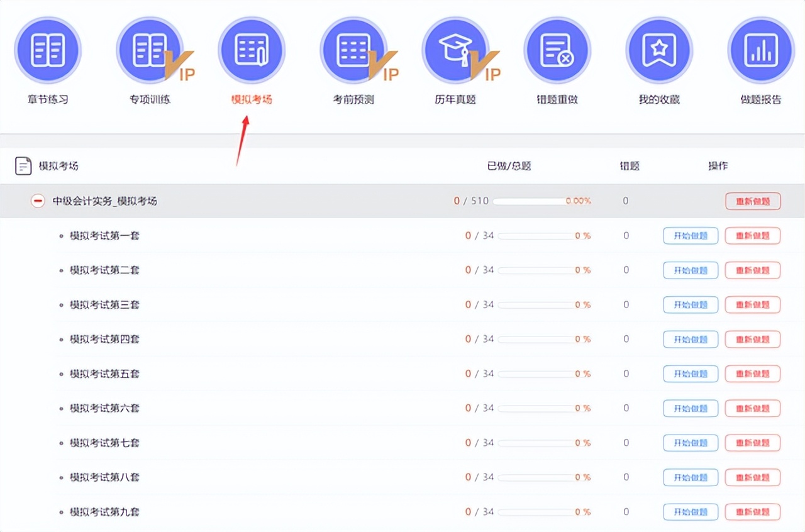
Task: Start 模拟考试第一套 with 开始做题
Action: [690, 236]
